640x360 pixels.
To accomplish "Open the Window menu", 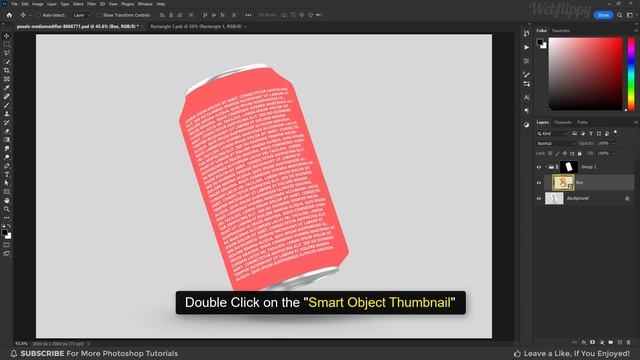I will 145,4.
